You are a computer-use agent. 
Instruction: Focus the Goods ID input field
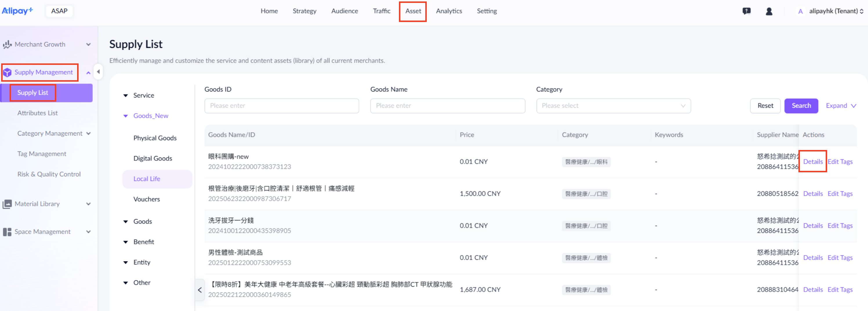coord(281,106)
